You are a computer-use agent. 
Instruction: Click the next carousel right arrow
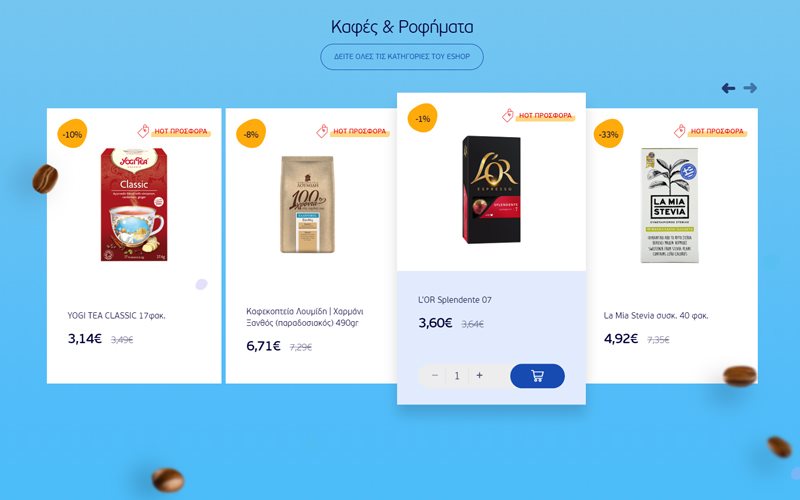click(x=750, y=88)
